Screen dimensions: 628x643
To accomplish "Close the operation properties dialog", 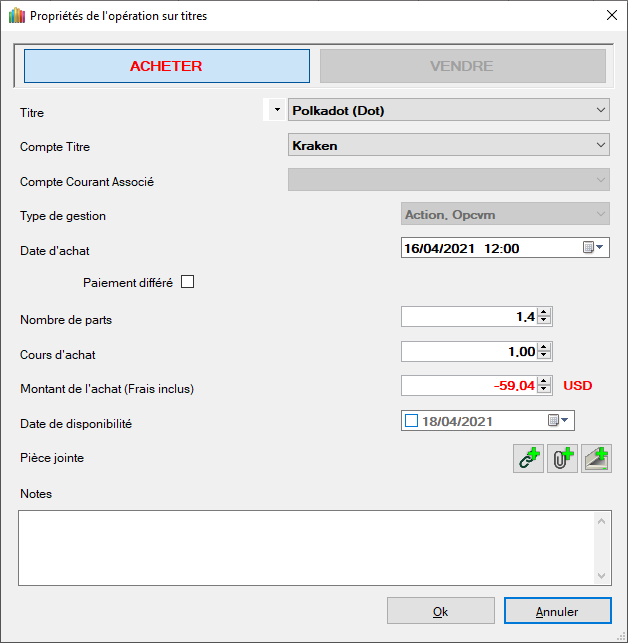I will coord(611,15).
